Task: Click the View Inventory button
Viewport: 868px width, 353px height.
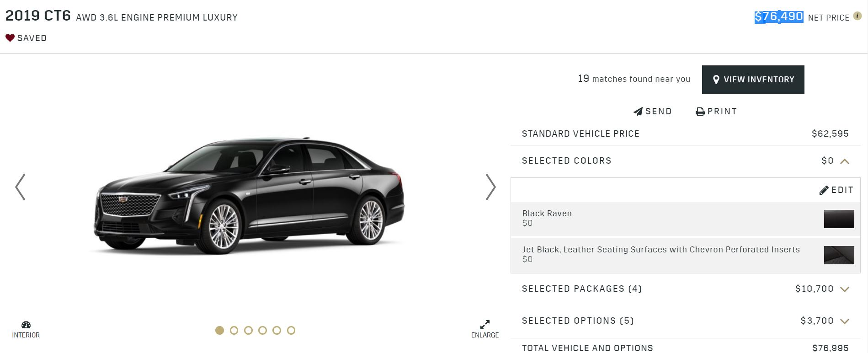Action: tap(753, 80)
